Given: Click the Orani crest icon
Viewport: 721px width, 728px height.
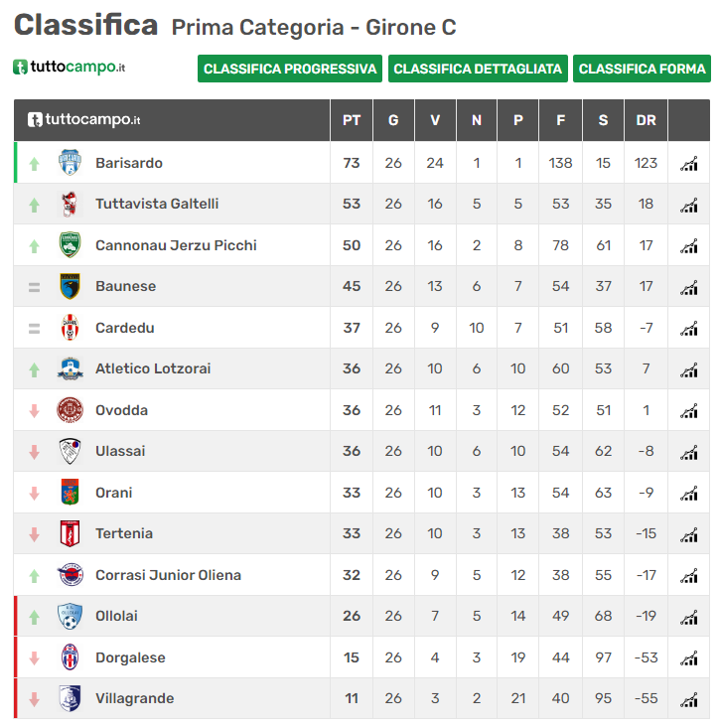Looking at the screenshot, I should pos(71,493).
